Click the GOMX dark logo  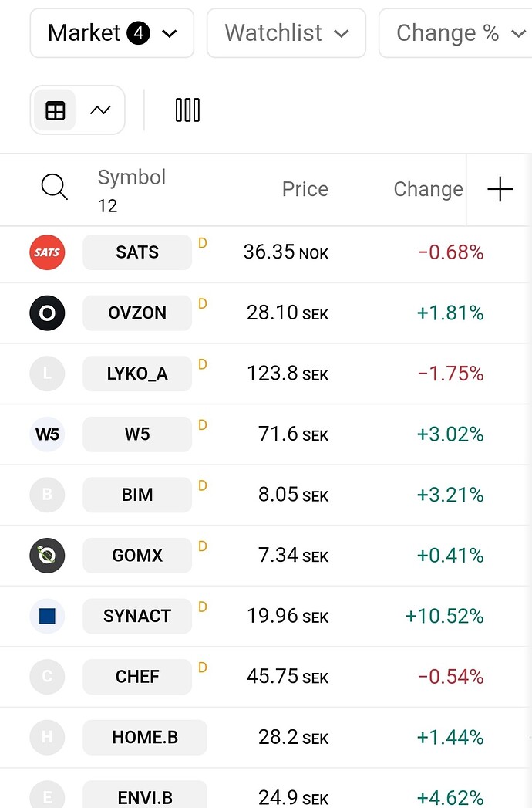(x=47, y=556)
